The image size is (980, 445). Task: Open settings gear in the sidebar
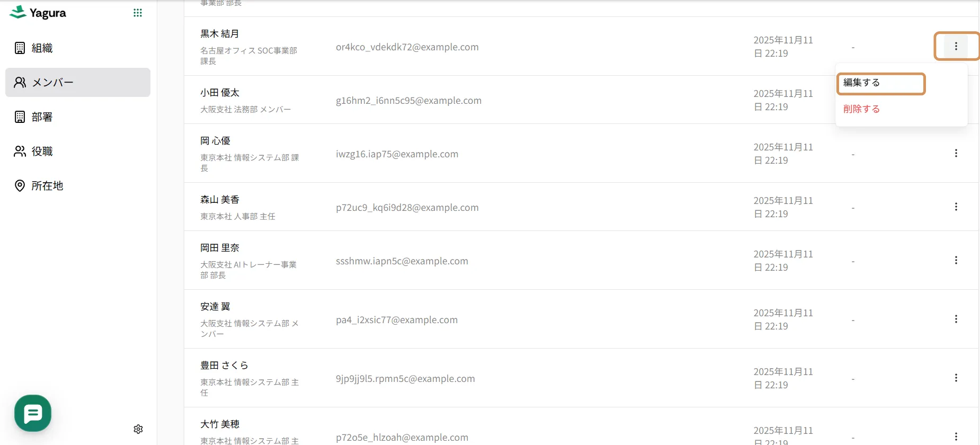pyautogui.click(x=138, y=429)
